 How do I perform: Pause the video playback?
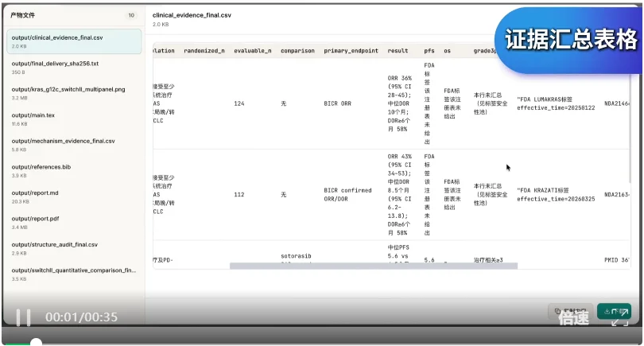point(23,317)
